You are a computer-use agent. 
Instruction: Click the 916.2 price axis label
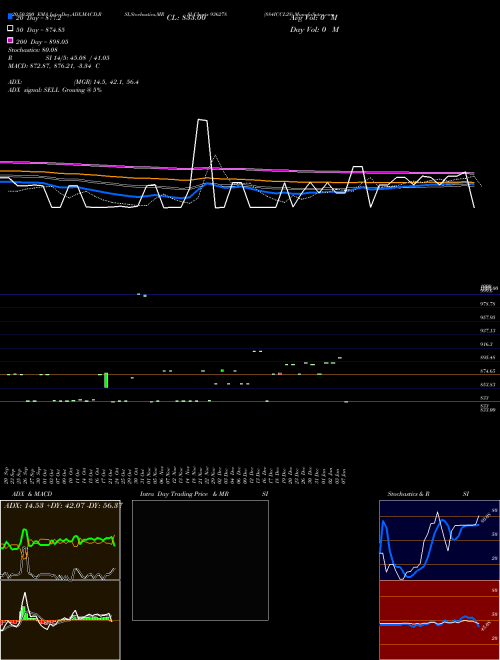pos(487,344)
